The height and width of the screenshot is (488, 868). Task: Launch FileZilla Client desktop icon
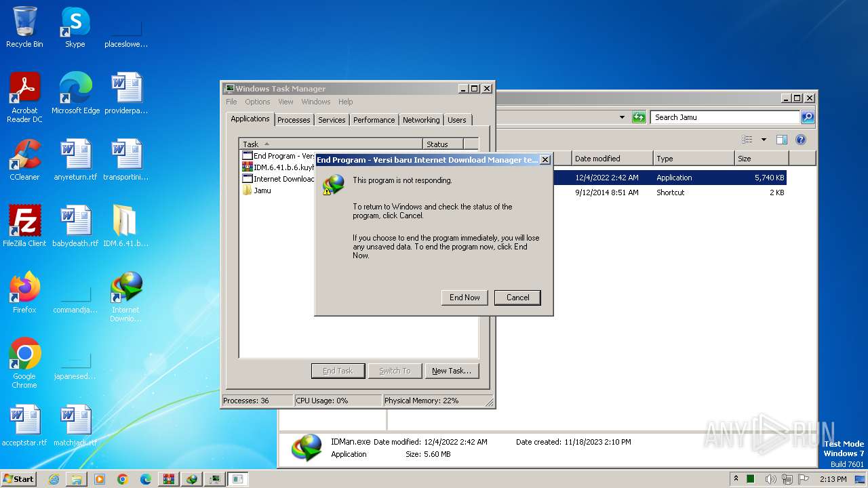[24, 226]
